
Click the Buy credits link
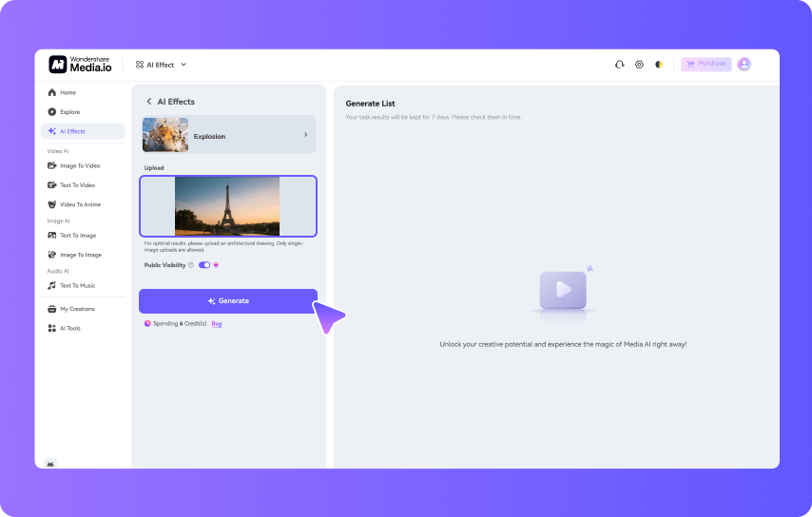click(217, 323)
